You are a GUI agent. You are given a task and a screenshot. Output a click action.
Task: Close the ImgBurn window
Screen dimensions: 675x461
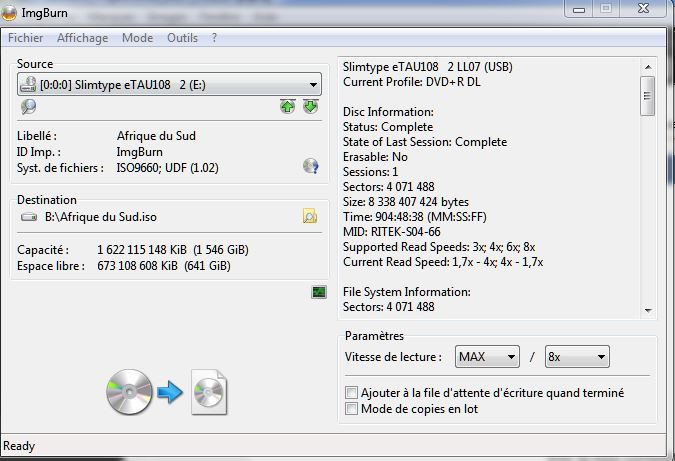tap(644, 8)
